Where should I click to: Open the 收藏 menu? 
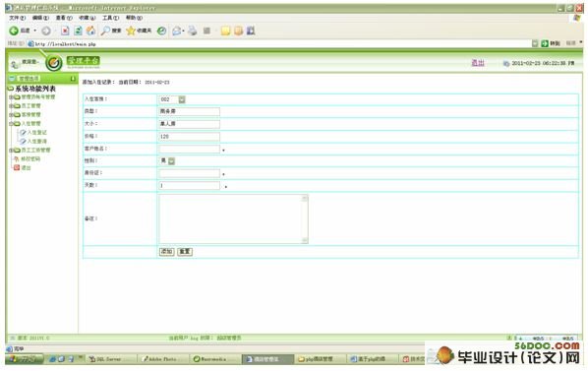[87, 18]
